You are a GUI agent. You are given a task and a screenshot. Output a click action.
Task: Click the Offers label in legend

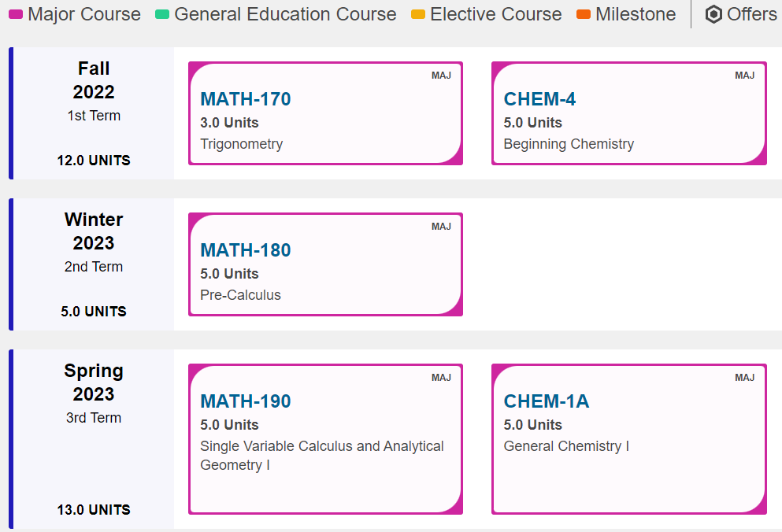pyautogui.click(x=751, y=14)
